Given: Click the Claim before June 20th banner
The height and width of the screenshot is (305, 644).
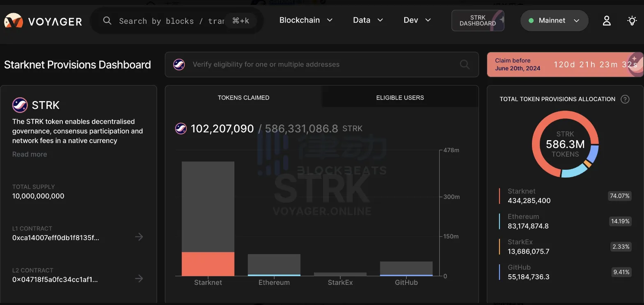Looking at the screenshot, I should tap(565, 65).
